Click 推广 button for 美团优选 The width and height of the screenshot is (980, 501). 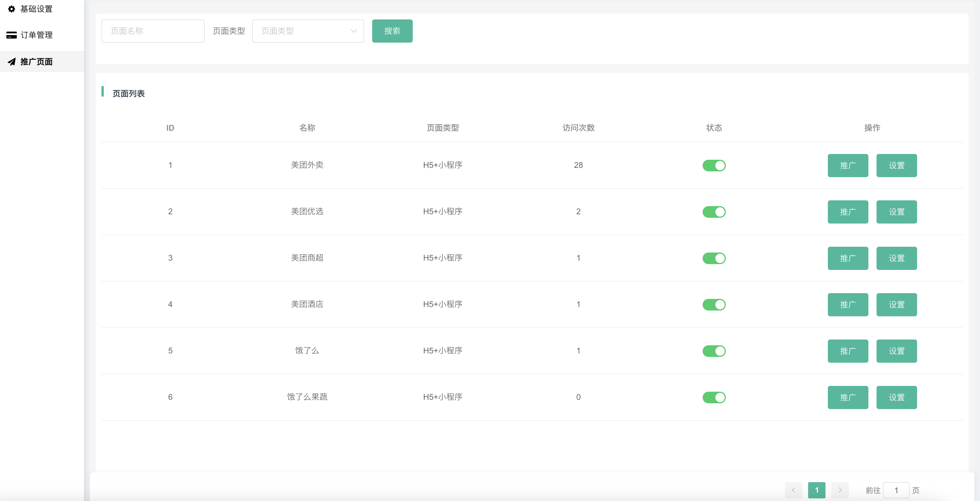pyautogui.click(x=848, y=212)
